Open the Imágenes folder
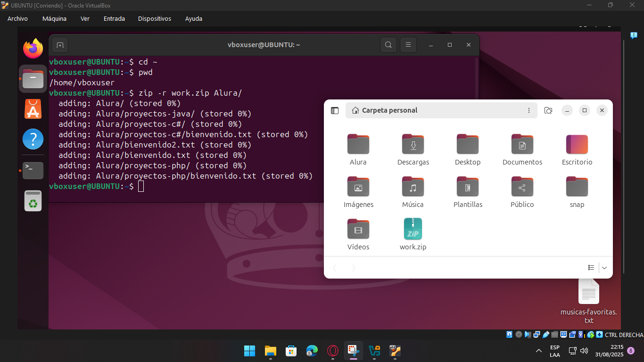The width and height of the screenshot is (644, 362). click(x=358, y=192)
